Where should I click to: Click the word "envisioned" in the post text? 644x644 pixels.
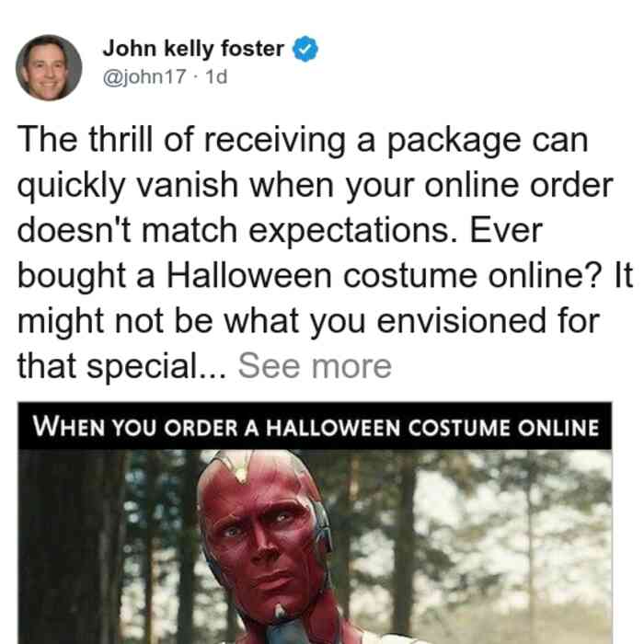(x=461, y=321)
